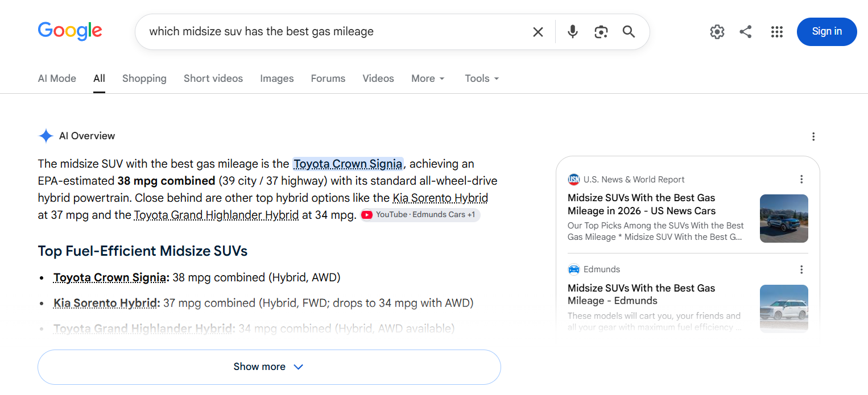Image resolution: width=868 pixels, height=395 pixels.
Task: Open the More search filters dropdown
Action: point(428,78)
